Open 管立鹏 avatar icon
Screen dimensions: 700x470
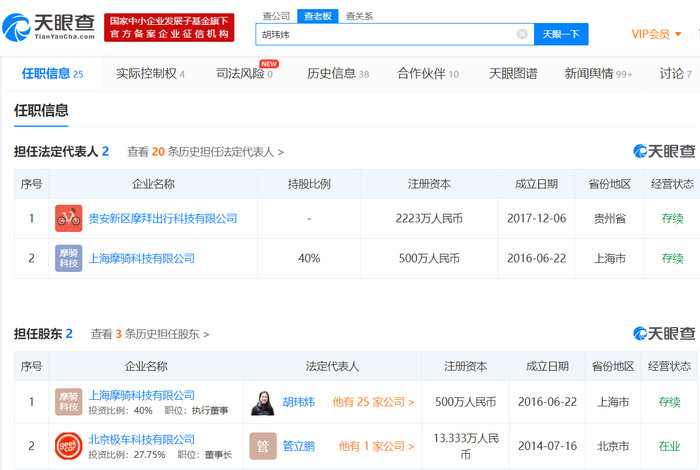click(263, 445)
